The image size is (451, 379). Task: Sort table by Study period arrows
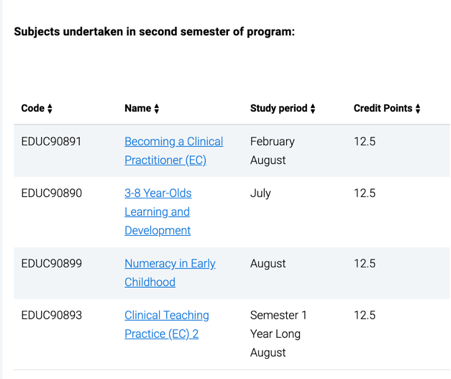click(x=313, y=108)
